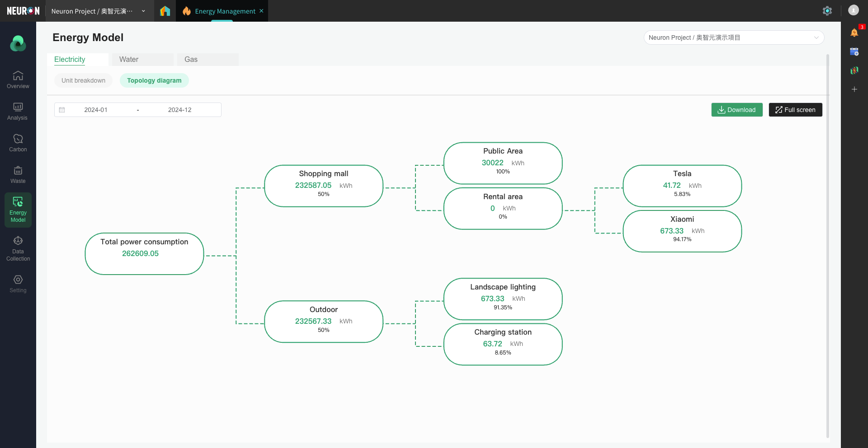
Task: Click the home tab icon
Action: click(x=165, y=11)
